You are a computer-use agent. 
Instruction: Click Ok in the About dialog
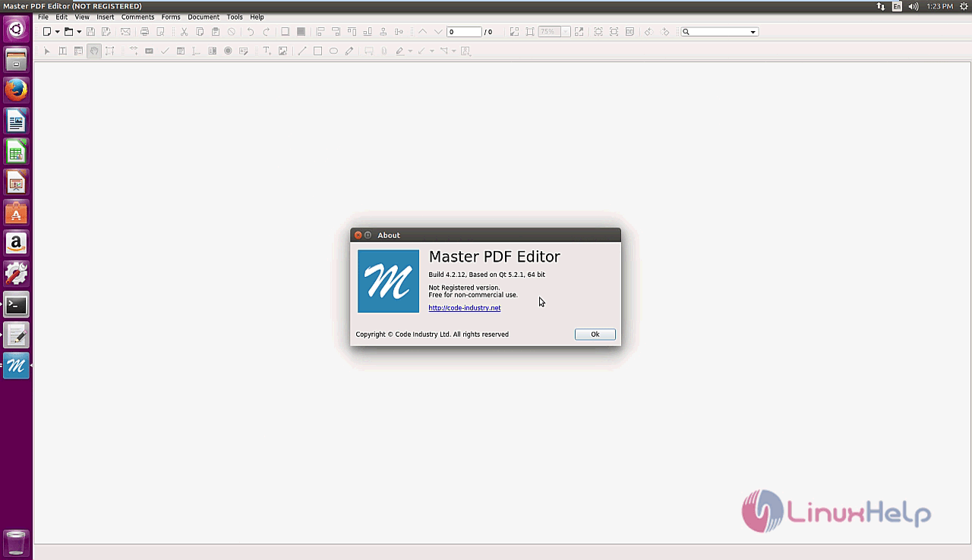tap(595, 335)
